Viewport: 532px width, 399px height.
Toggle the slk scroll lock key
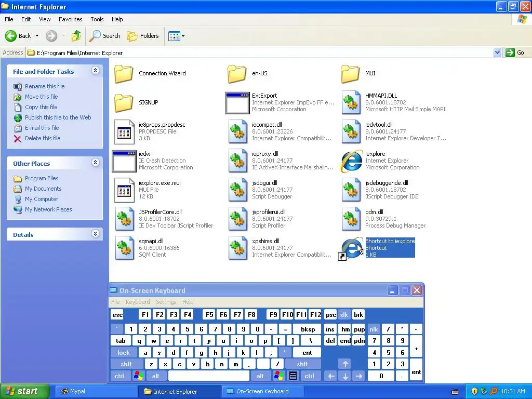click(344, 315)
